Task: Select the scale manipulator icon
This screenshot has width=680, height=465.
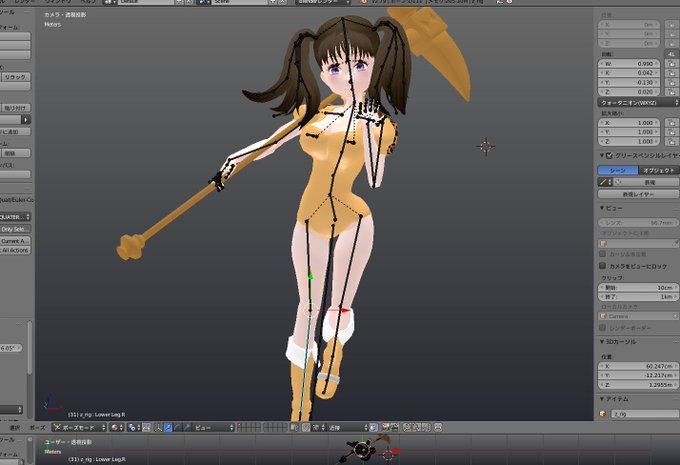Action: (x=187, y=427)
